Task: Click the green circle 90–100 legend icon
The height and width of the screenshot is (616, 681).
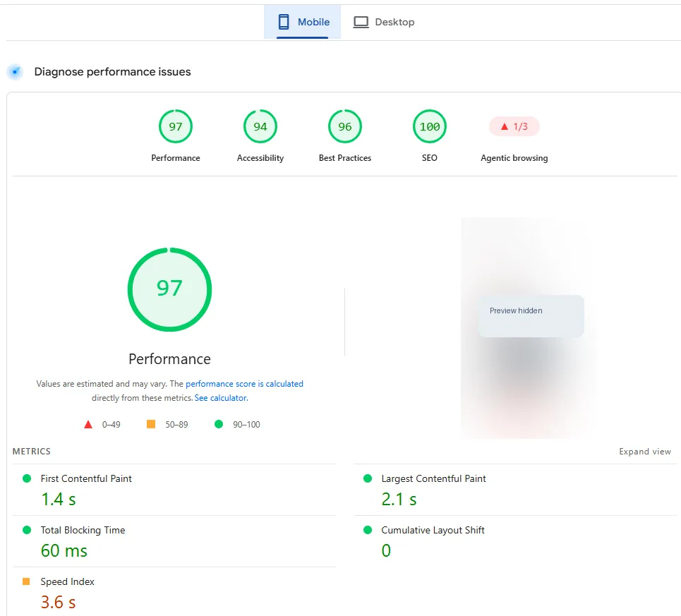Action: tap(219, 424)
